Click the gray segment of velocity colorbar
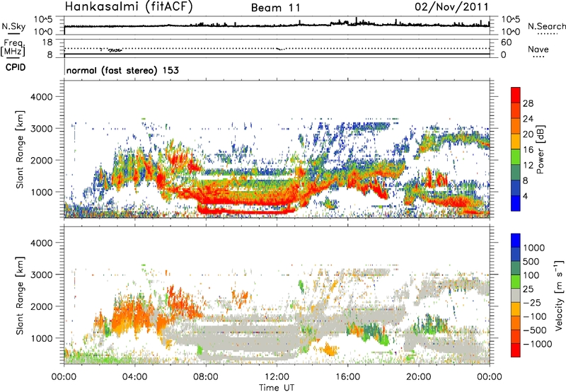Image resolution: width=566 pixels, height=392 pixels. 516,295
